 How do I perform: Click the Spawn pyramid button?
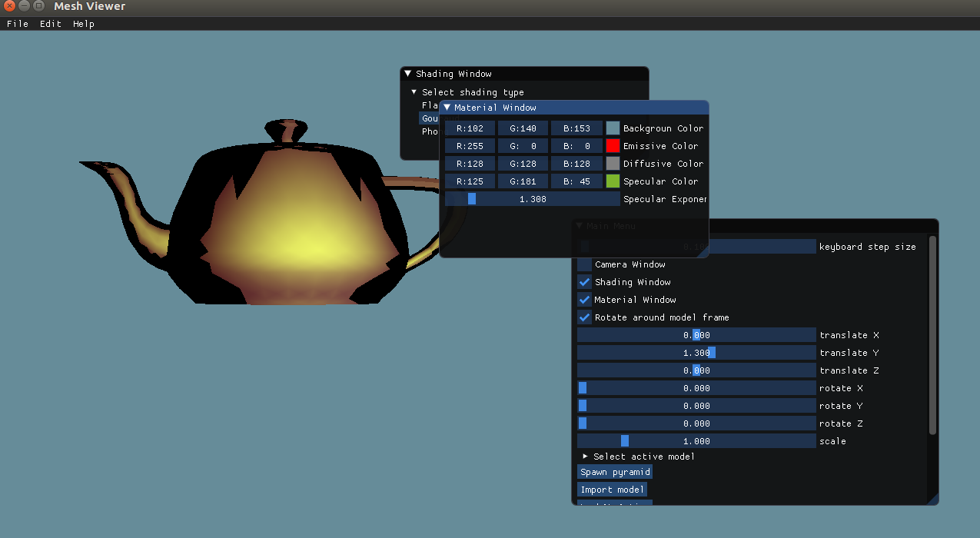pos(615,472)
